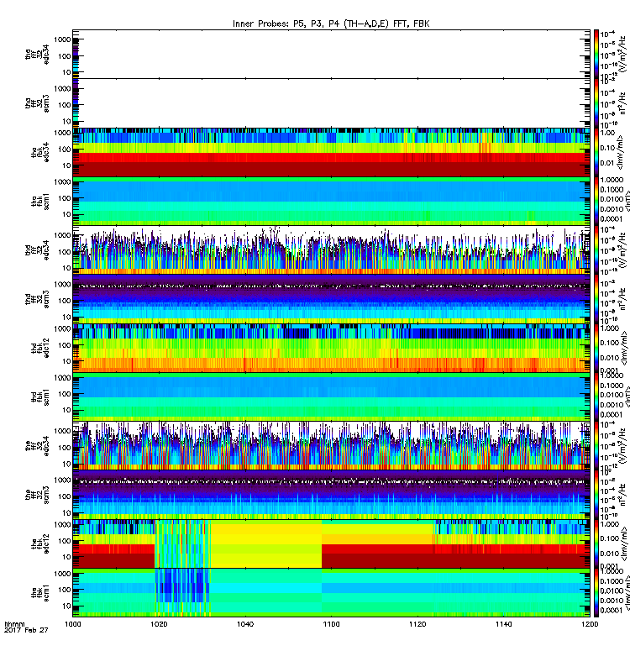Screen dimensions: 630x672
Task: Click the "tha fff 32 scm3" panel label
Action: coord(37,103)
